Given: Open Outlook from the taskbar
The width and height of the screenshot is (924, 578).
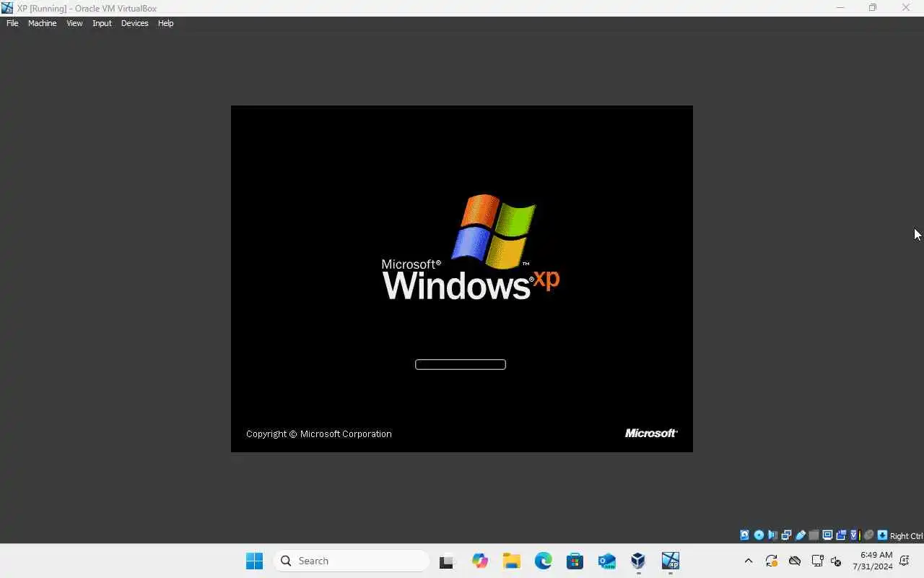Looking at the screenshot, I should pos(606,561).
